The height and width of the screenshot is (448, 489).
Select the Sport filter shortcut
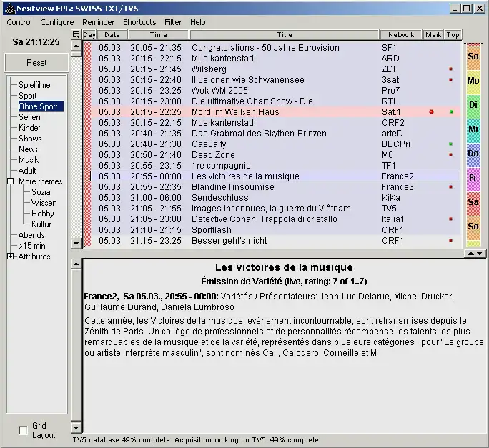(x=27, y=96)
